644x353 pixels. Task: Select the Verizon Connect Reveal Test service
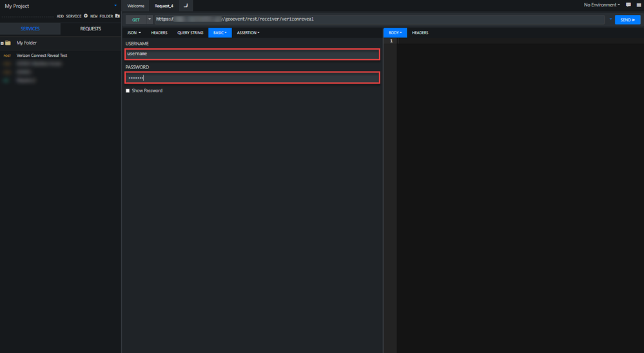[x=42, y=55]
